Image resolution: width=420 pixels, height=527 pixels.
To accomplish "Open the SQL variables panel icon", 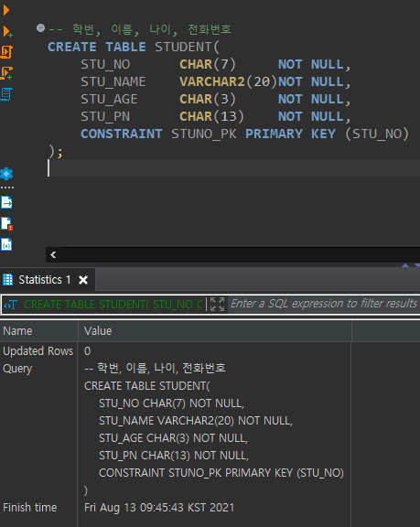I will coord(6,244).
